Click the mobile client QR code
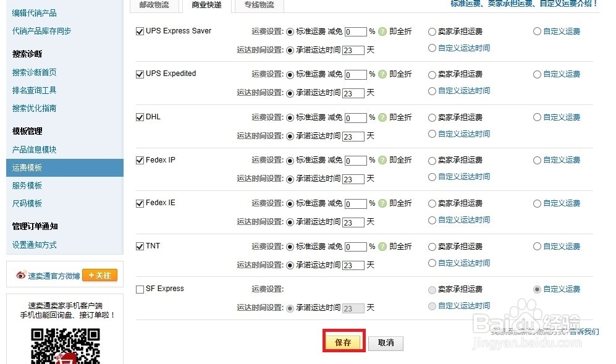616x364 pixels. 65,346
